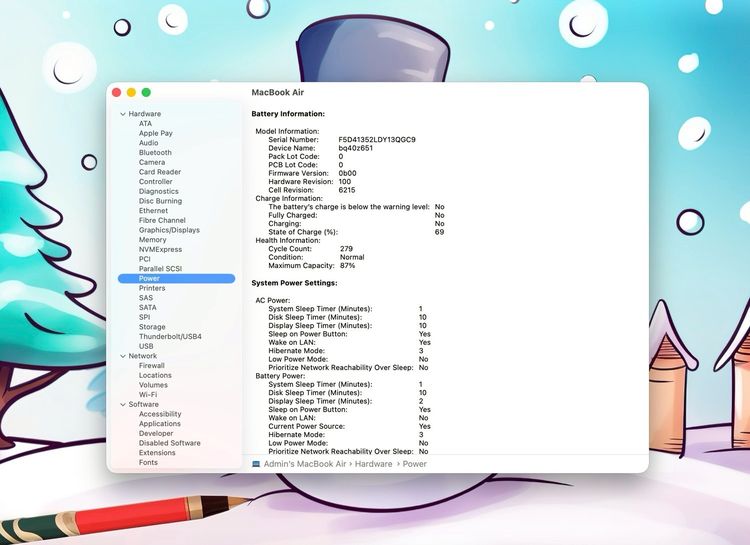
Task: Show Graphics/Displays information
Action: (169, 230)
